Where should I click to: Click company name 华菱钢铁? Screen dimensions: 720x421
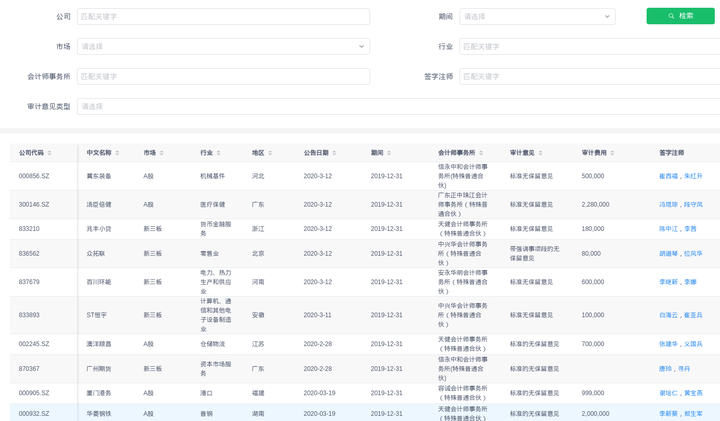pos(99,414)
